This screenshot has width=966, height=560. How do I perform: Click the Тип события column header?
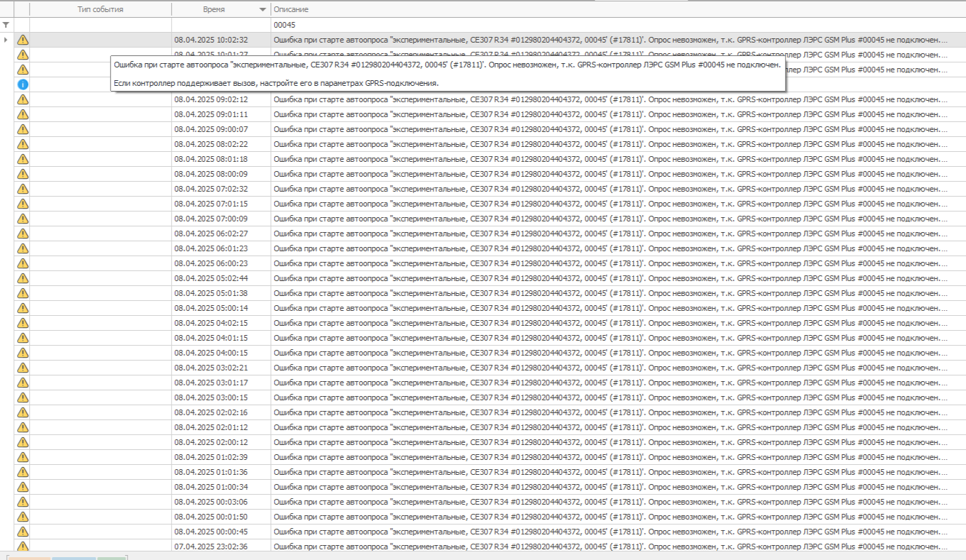pyautogui.click(x=100, y=9)
